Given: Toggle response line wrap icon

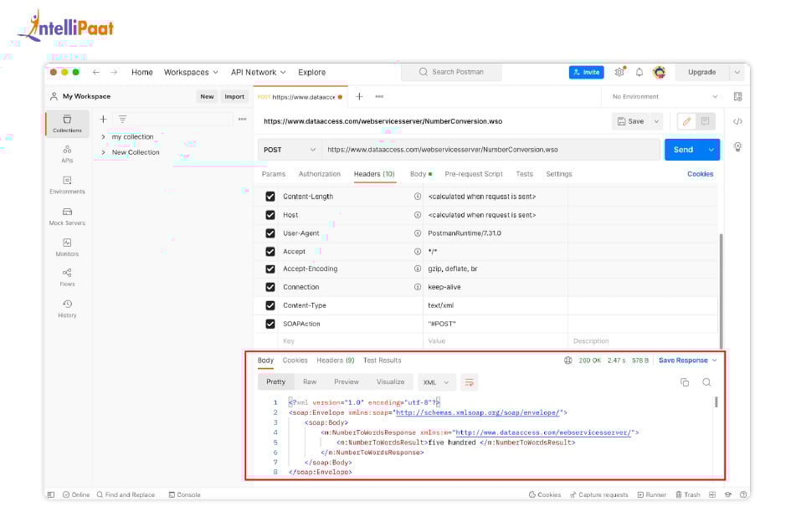Looking at the screenshot, I should pos(469,382).
